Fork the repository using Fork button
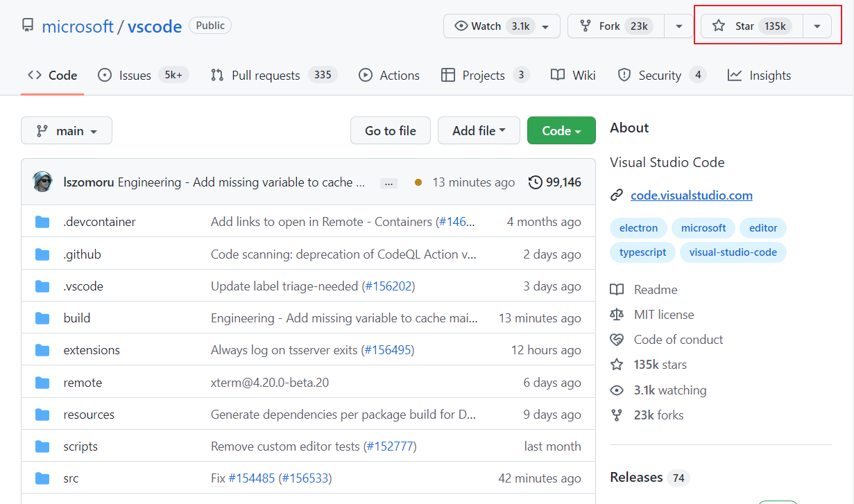The image size is (854, 504). (x=616, y=26)
